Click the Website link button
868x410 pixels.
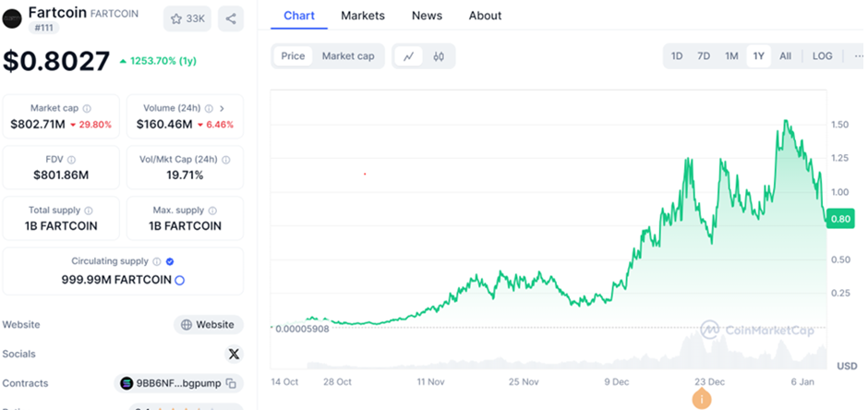[208, 325]
